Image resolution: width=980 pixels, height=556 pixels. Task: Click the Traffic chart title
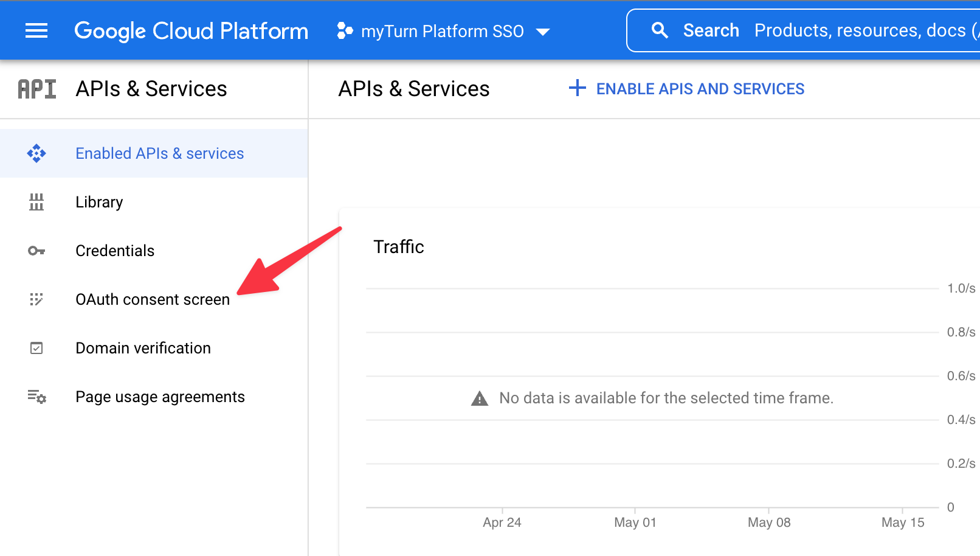pos(399,247)
